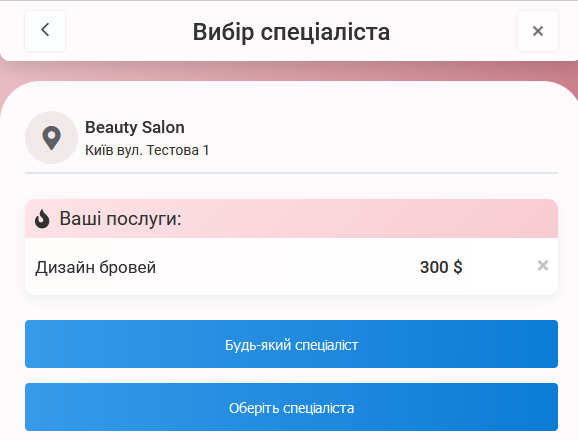Click the flame icon beside Ваші послуги

[x=42, y=219]
